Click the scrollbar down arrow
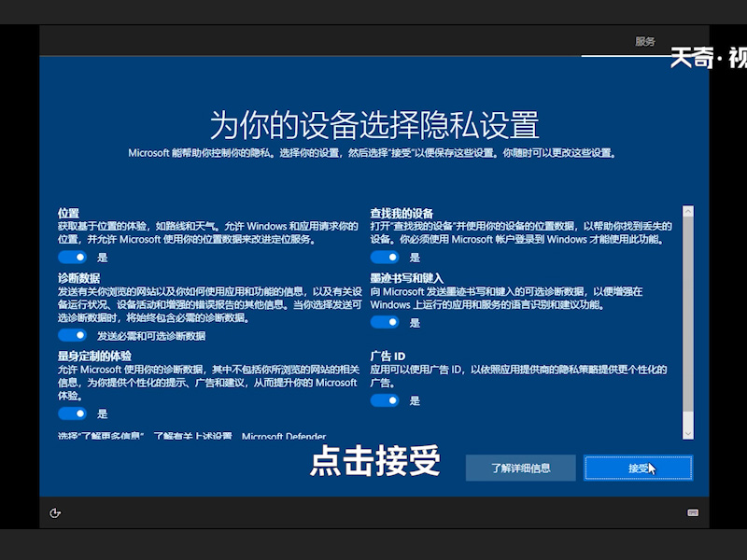The height and width of the screenshot is (560, 747). 688,435
